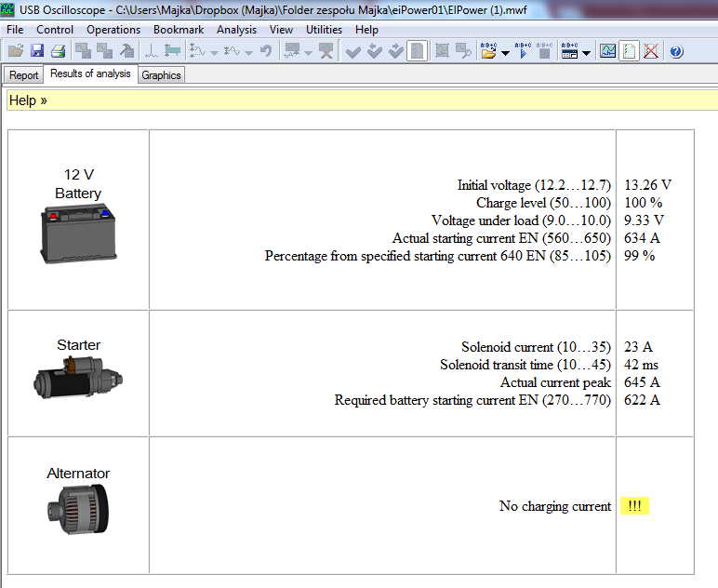The width and height of the screenshot is (718, 588).
Task: Click the blue Help question mark icon
Action: [676, 52]
